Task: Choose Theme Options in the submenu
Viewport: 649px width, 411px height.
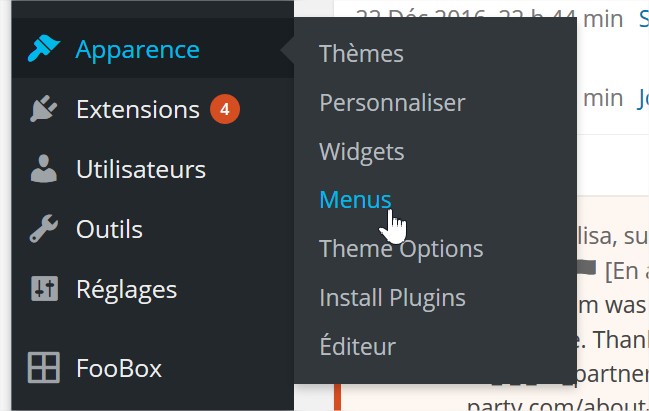Action: (x=401, y=249)
